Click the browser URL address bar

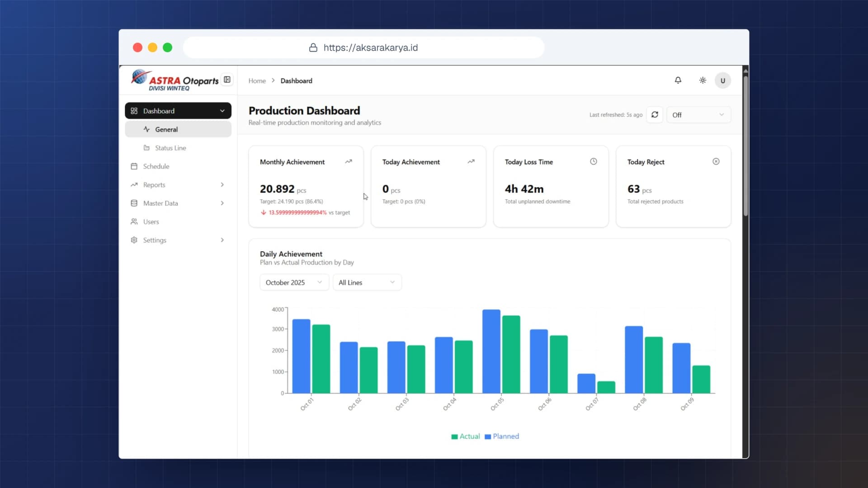point(363,47)
